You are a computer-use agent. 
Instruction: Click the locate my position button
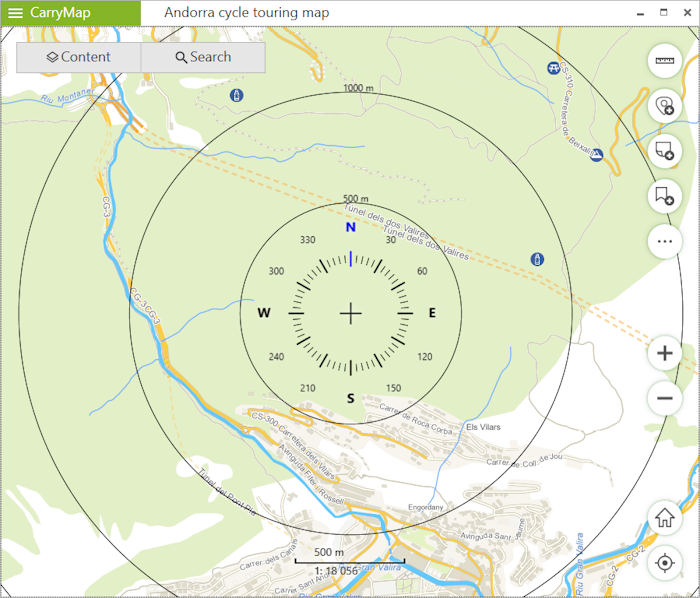pyautogui.click(x=664, y=564)
